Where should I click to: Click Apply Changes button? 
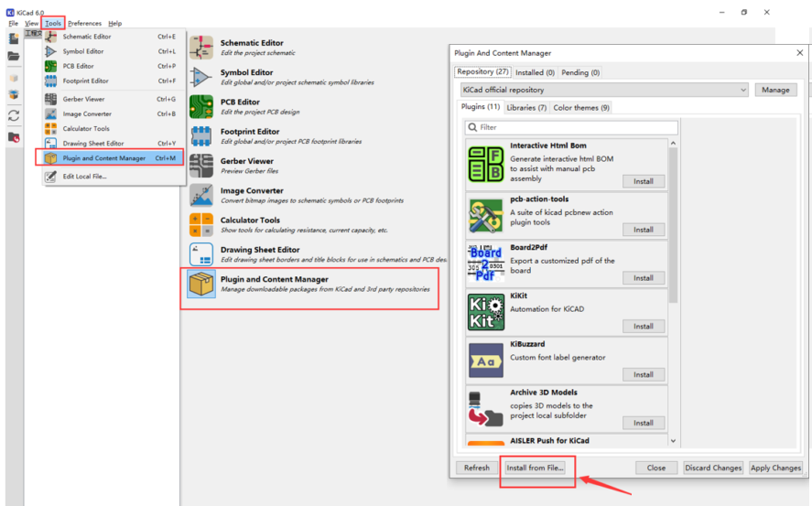[775, 468]
